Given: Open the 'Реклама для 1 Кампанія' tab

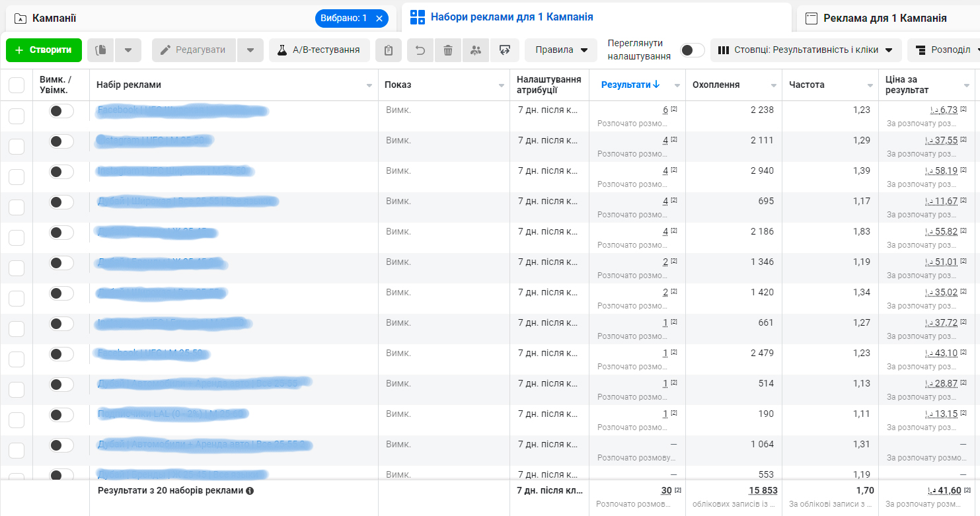Looking at the screenshot, I should (x=884, y=18).
